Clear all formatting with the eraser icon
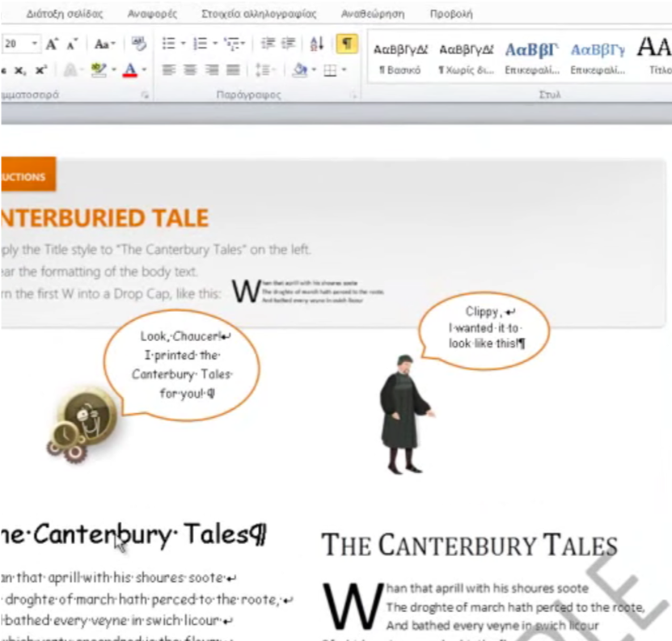 point(139,44)
